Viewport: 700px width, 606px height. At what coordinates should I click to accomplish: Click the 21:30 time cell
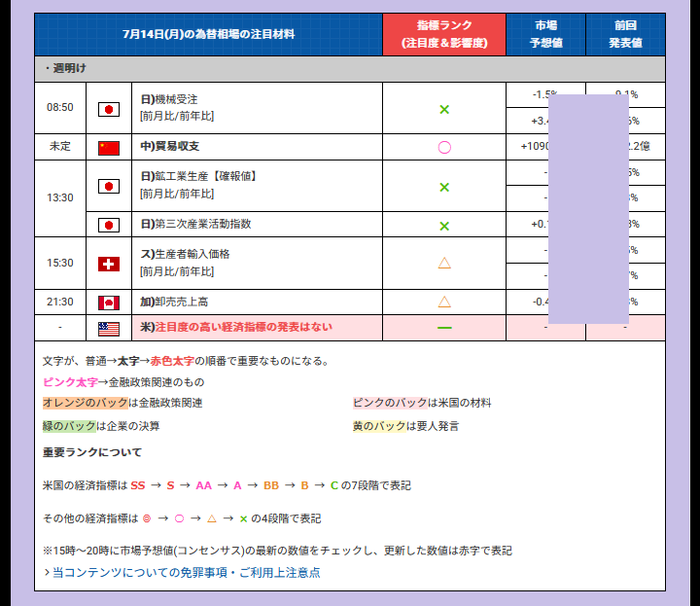pos(60,302)
